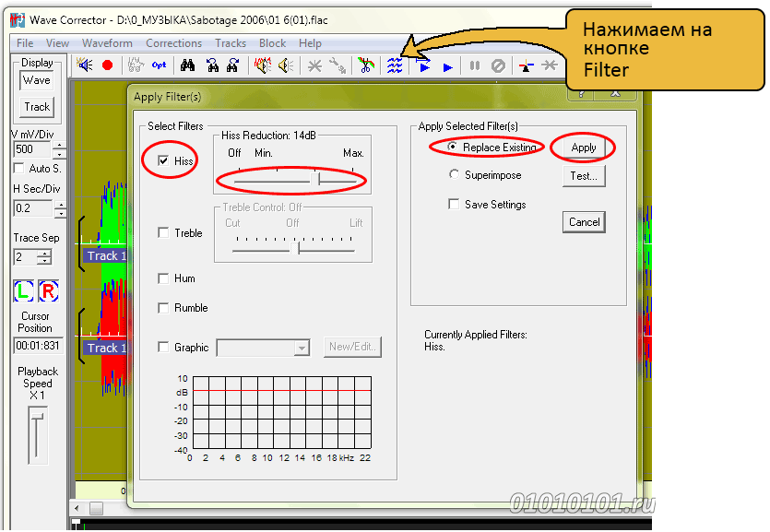Open the Graphic filter dropdown
The image size is (770, 532).
301,348
